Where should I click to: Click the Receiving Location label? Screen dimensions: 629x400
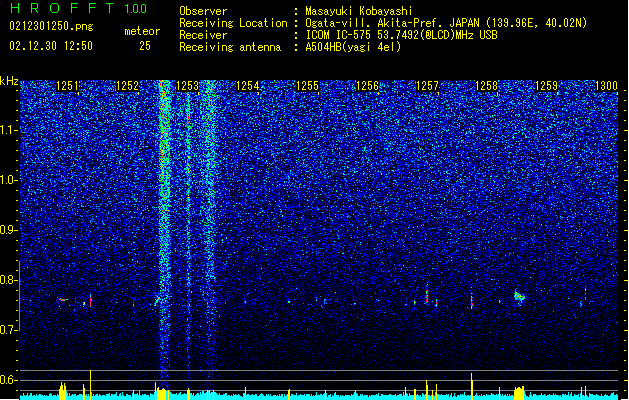(233, 23)
